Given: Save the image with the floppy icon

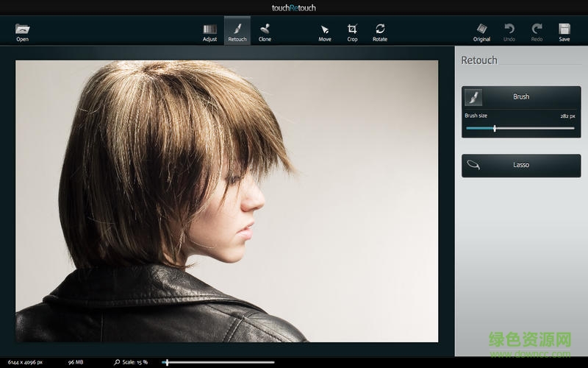Looking at the screenshot, I should click(x=564, y=31).
